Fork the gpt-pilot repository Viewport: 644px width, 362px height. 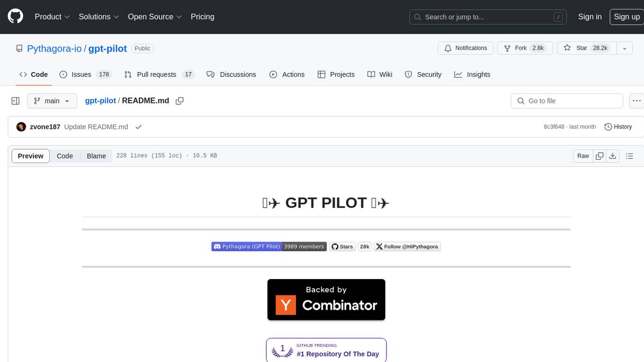525,48
